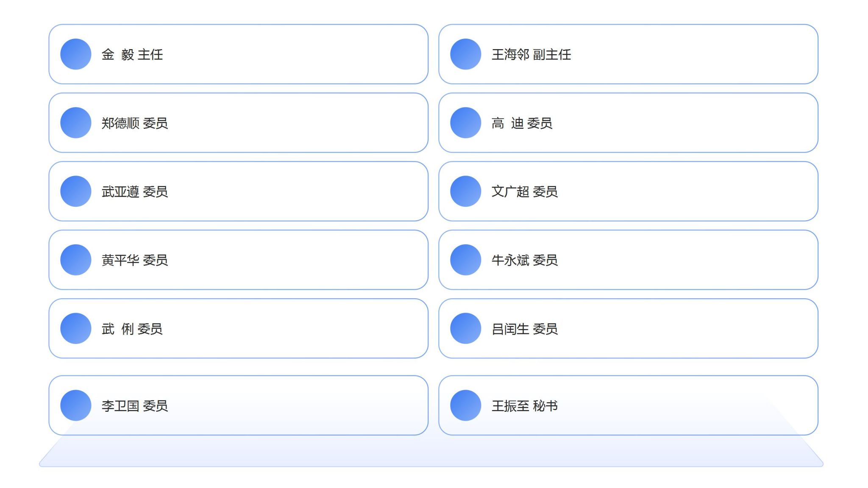The width and height of the screenshot is (868, 488).
Task: Click the blue circle beside 文广超 委员
Action: (x=466, y=191)
